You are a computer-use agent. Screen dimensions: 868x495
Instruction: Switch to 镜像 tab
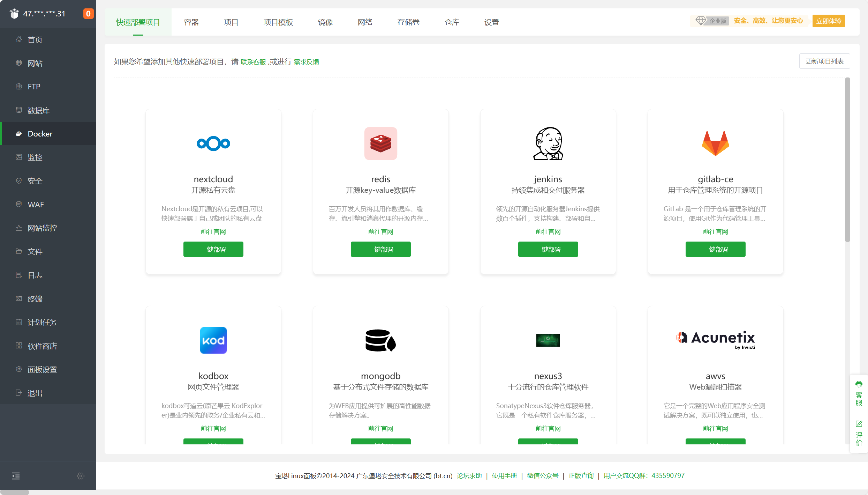point(325,22)
